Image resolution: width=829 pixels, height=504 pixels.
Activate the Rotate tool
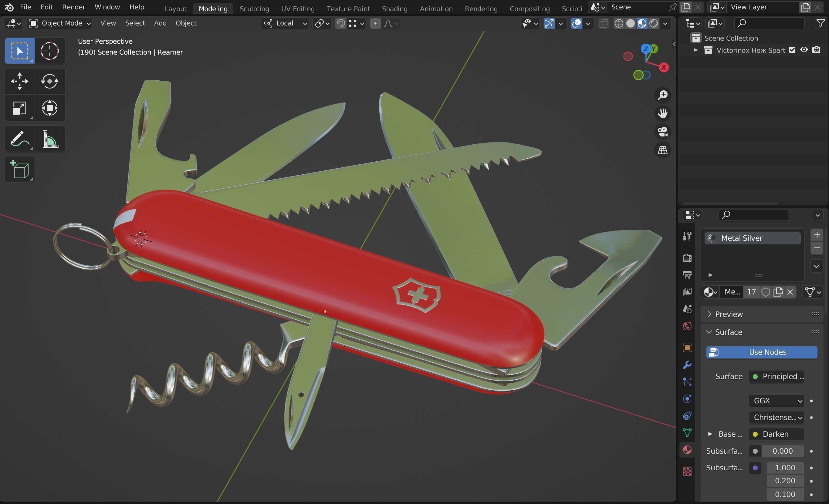coord(50,81)
